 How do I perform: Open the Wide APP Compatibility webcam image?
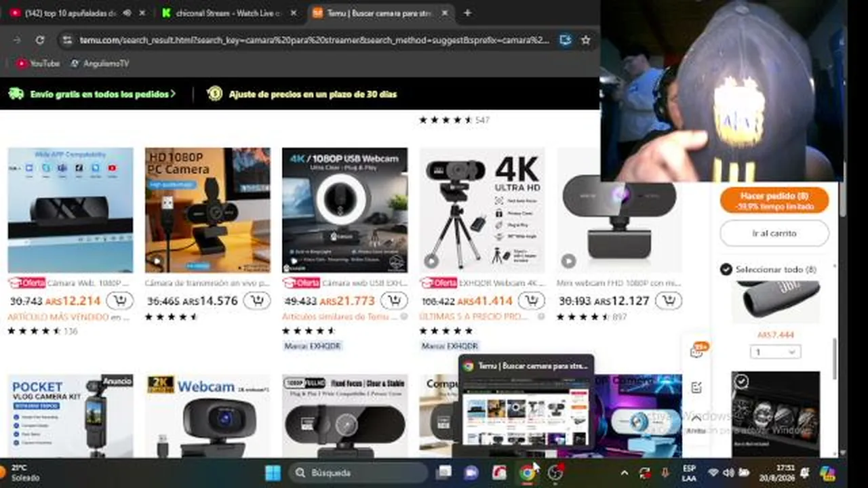click(71, 210)
